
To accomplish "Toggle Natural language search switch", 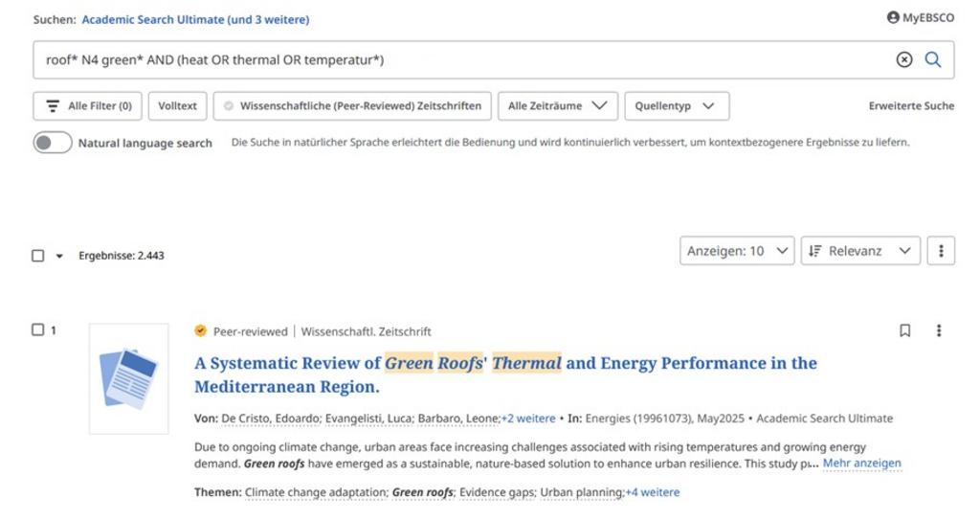I will [53, 143].
